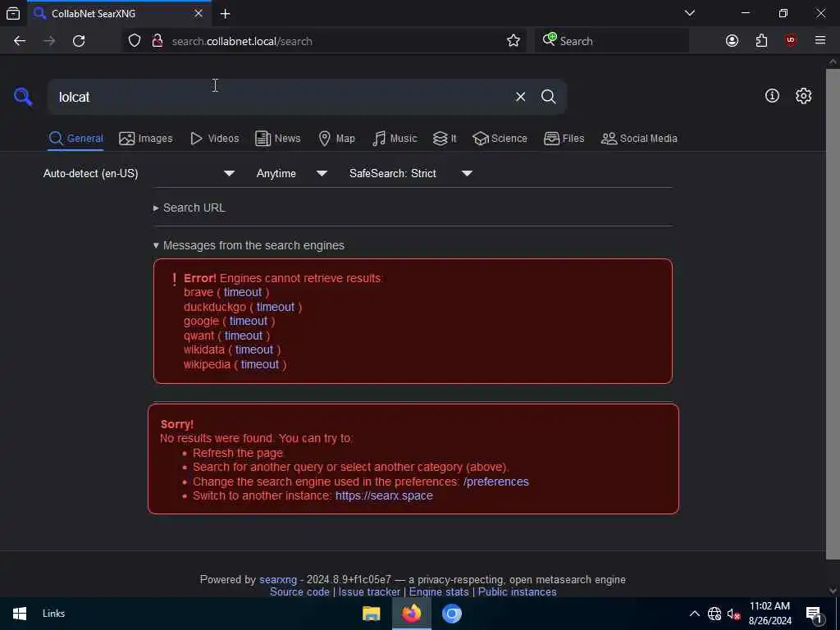
Task: Click qwant timeout link
Action: [243, 336]
